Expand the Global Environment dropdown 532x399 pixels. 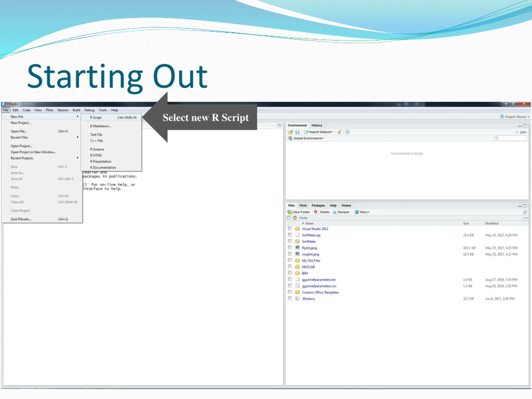[306, 138]
